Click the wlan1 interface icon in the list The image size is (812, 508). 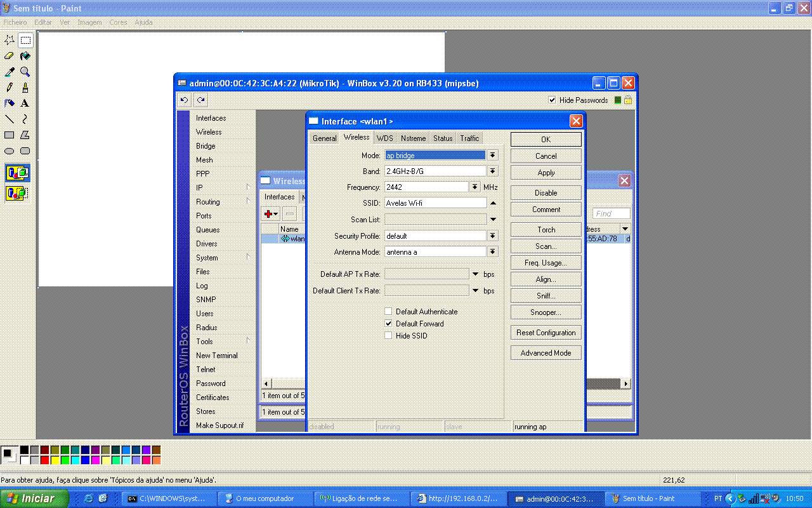tap(285, 239)
